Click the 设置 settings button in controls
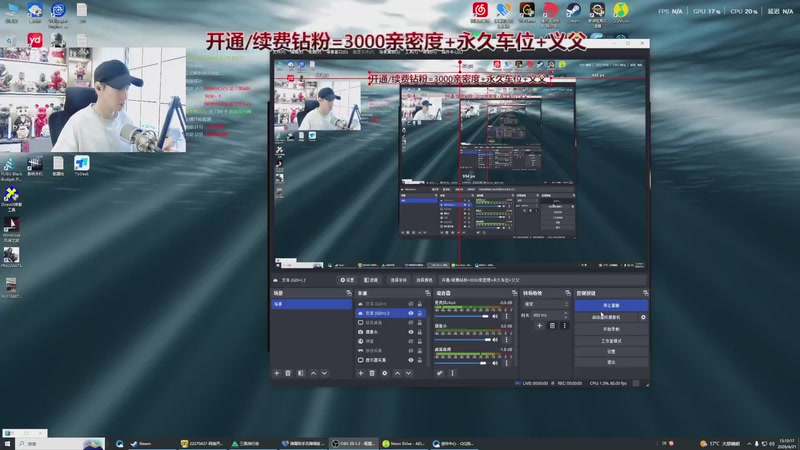The image size is (800, 450). 611,352
